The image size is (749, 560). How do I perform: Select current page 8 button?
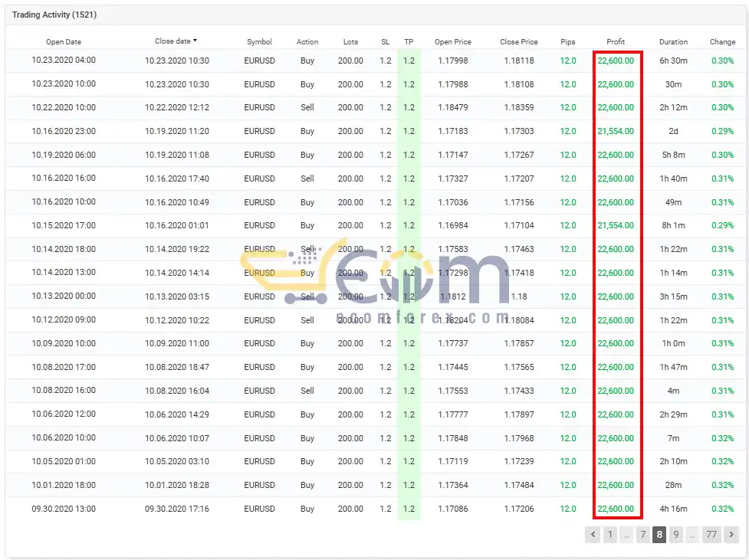[659, 534]
